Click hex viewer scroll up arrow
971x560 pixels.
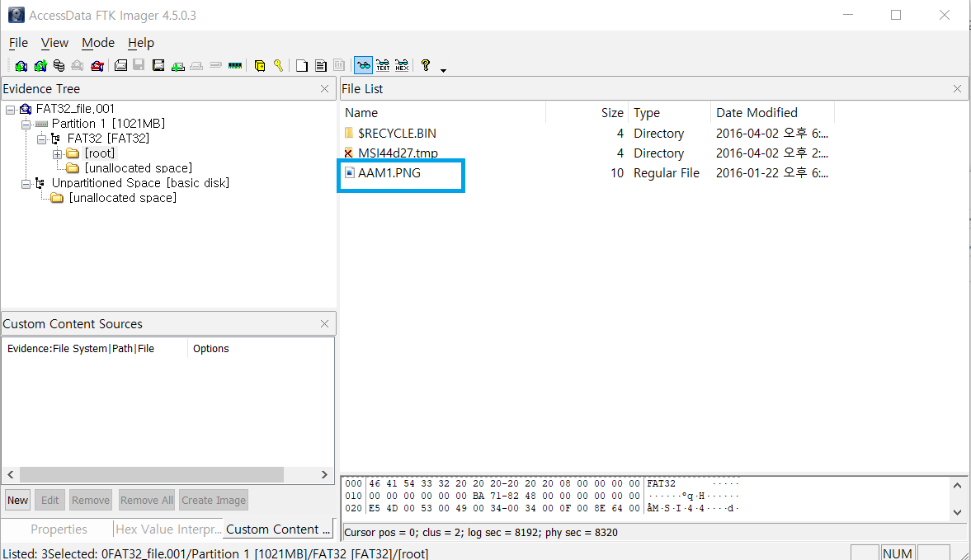point(957,486)
